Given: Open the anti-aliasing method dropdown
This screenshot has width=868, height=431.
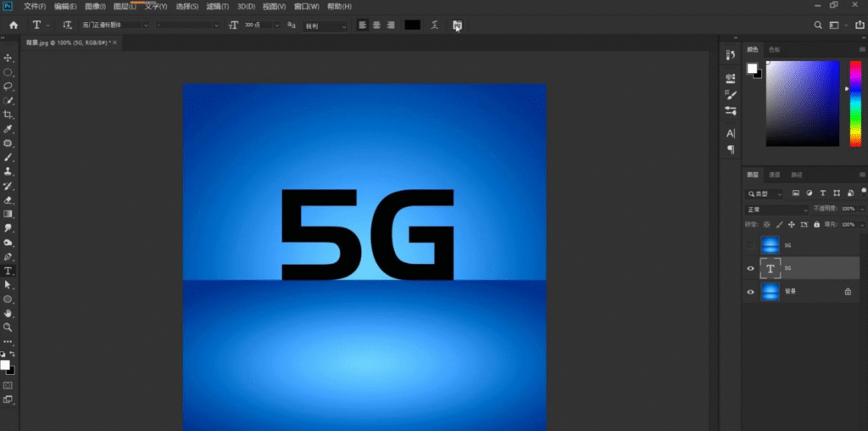Looking at the screenshot, I should (x=325, y=26).
